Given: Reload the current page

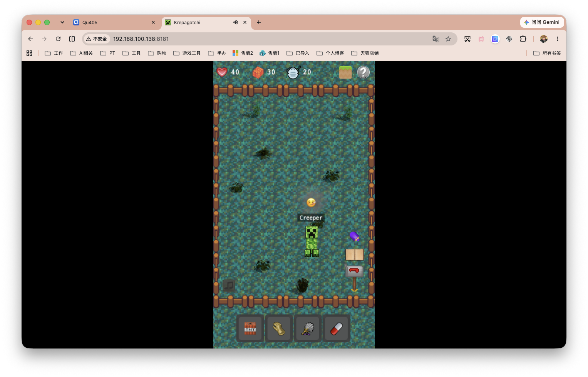Looking at the screenshot, I should tap(58, 39).
